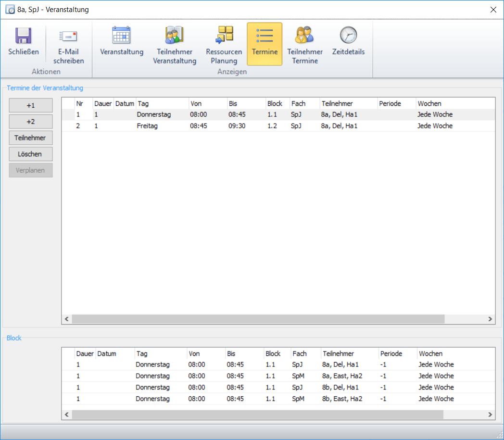The image size is (504, 440).
Task: Click Teilnehmer column header in Termine table
Action: pyautogui.click(x=349, y=103)
